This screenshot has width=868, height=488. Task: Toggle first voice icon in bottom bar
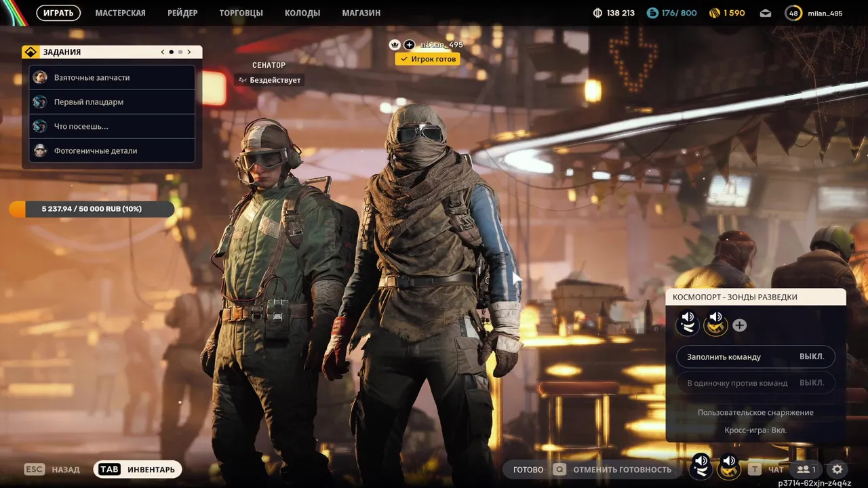[x=701, y=466]
